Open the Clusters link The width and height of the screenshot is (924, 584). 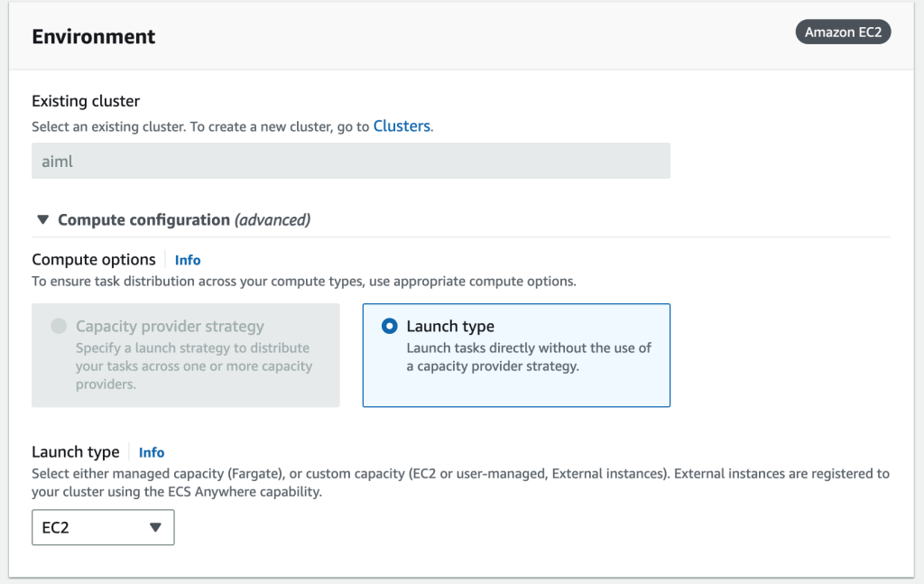point(402,126)
